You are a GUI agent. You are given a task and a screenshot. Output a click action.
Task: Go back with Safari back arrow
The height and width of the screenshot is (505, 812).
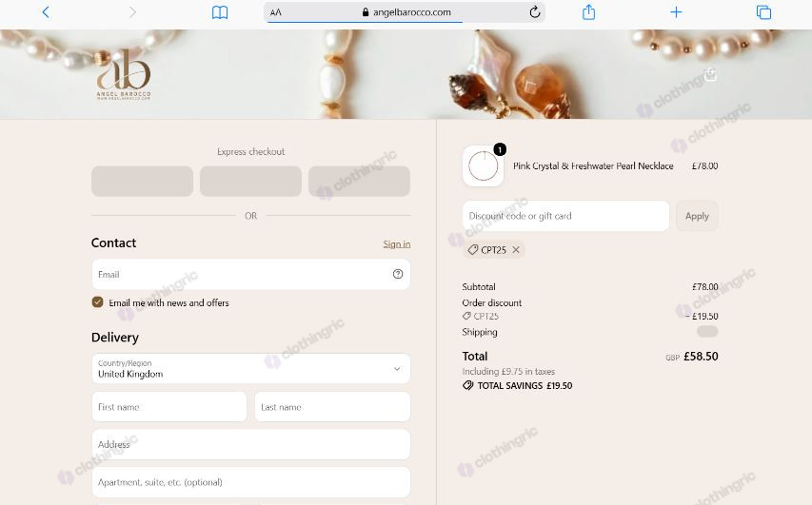point(46,12)
